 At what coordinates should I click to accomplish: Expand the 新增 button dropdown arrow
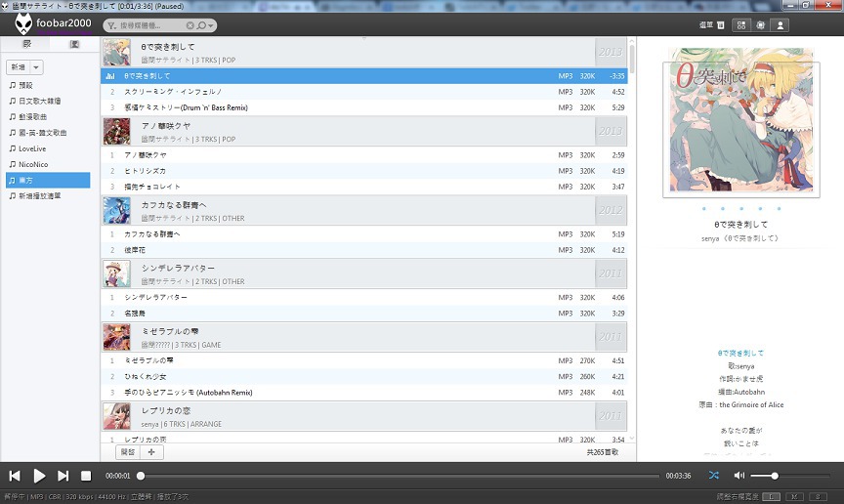click(36, 67)
